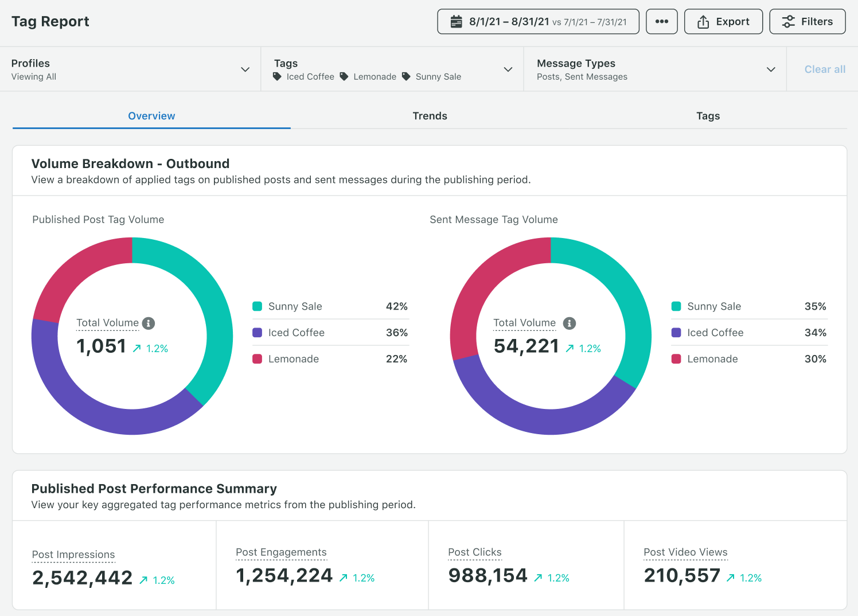Click the calendar icon in date range
Viewport: 858px width, 616px height.
[456, 22]
